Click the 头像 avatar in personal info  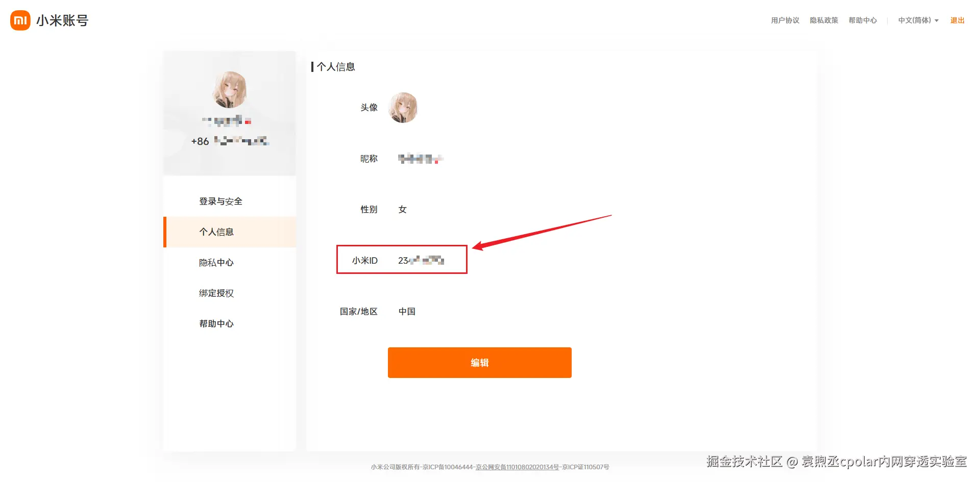(x=403, y=108)
